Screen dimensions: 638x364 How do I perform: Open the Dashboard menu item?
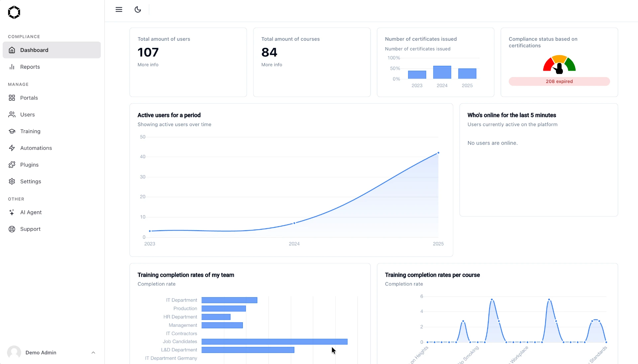[x=52, y=50]
